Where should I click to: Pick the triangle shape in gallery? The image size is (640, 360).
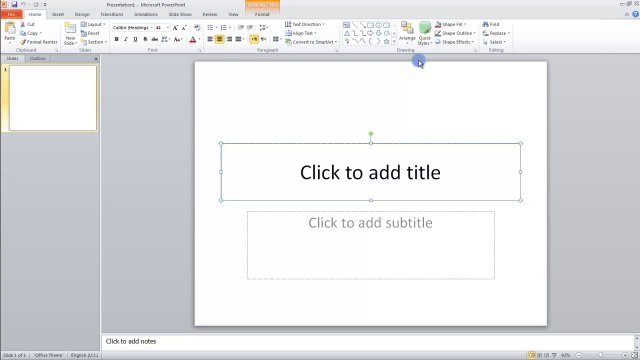347,33
